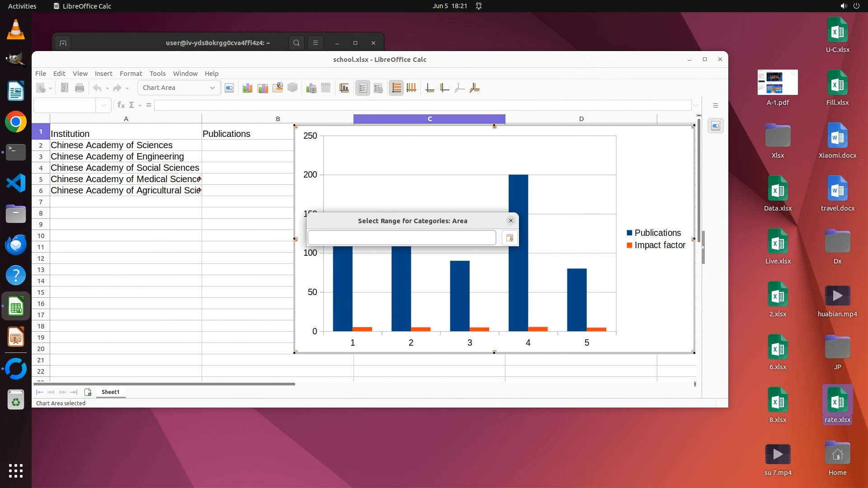
Task: Toggle Horizontal Grids in chart toolbar
Action: pos(396,88)
